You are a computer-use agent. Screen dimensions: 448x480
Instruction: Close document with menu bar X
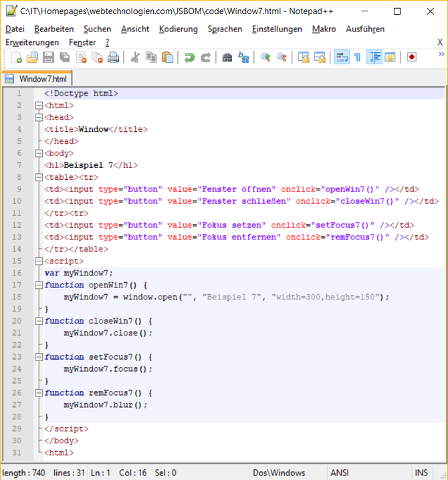pyautogui.click(x=440, y=42)
